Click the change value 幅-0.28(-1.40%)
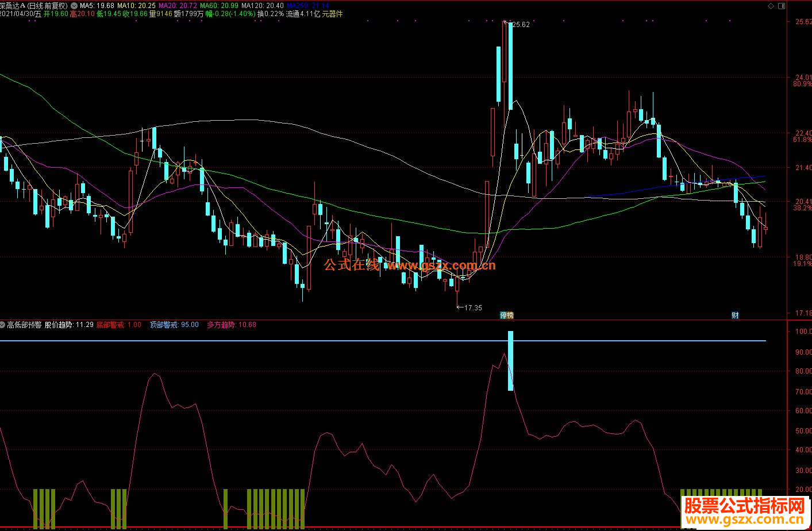The width and height of the screenshot is (812, 531). click(x=230, y=14)
